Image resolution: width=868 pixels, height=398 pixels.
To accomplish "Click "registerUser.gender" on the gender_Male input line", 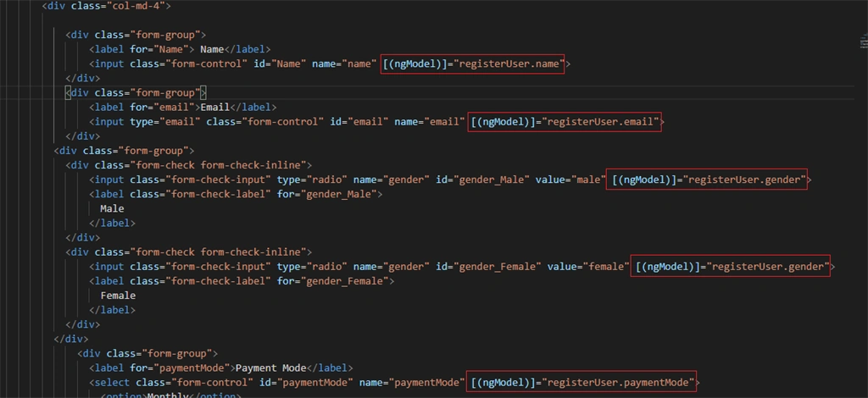I will pyautogui.click(x=744, y=180).
